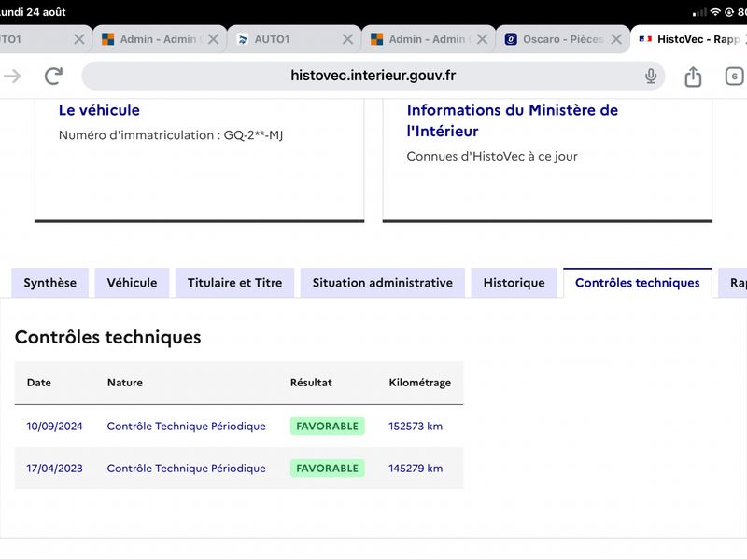Click the Le véhicule card heading
This screenshot has height=560, width=747.
[x=99, y=110]
